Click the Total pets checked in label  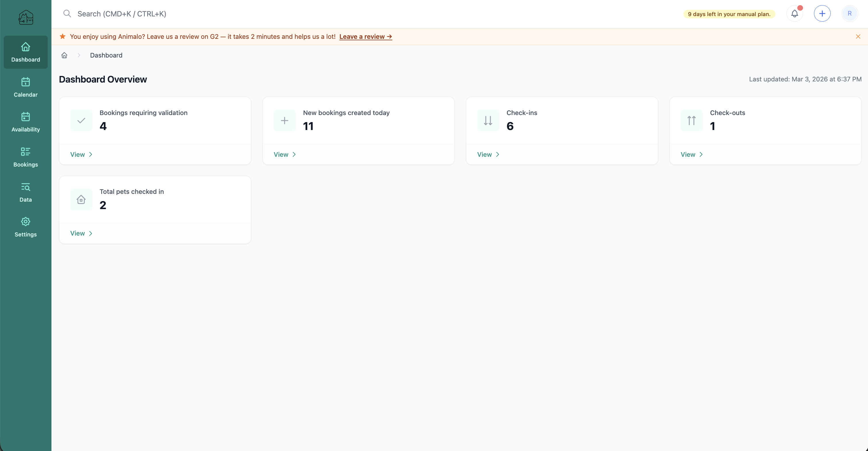click(x=132, y=192)
